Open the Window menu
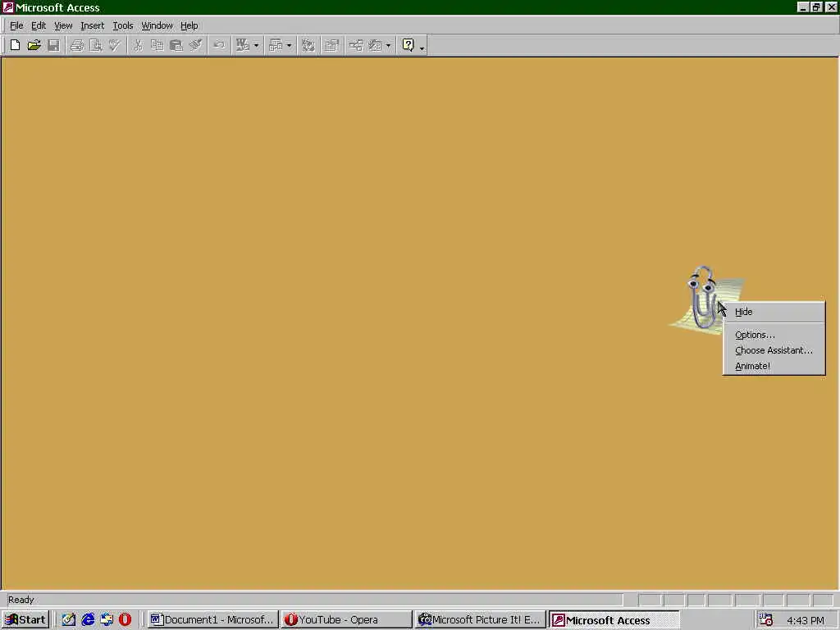840x630 pixels. 157,25
